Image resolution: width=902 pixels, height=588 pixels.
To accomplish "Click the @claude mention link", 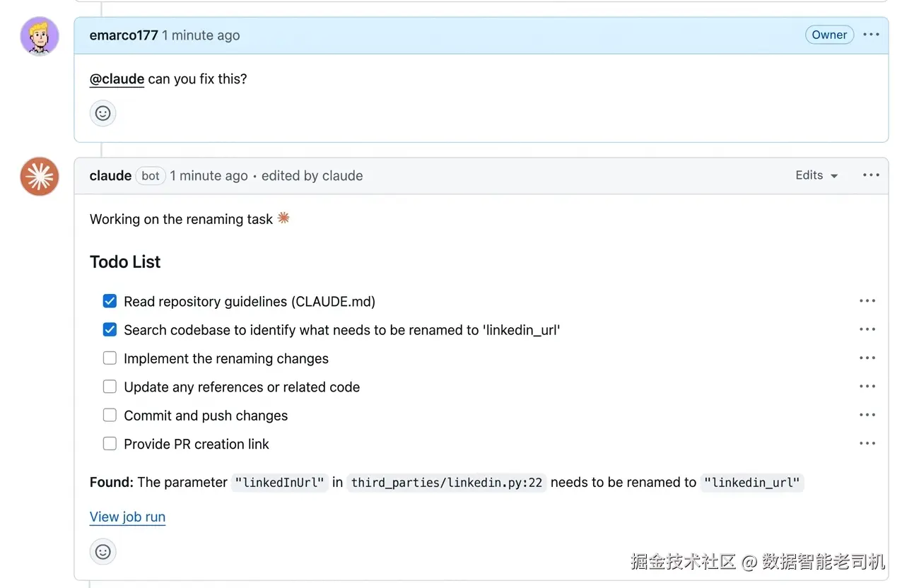I will click(117, 78).
